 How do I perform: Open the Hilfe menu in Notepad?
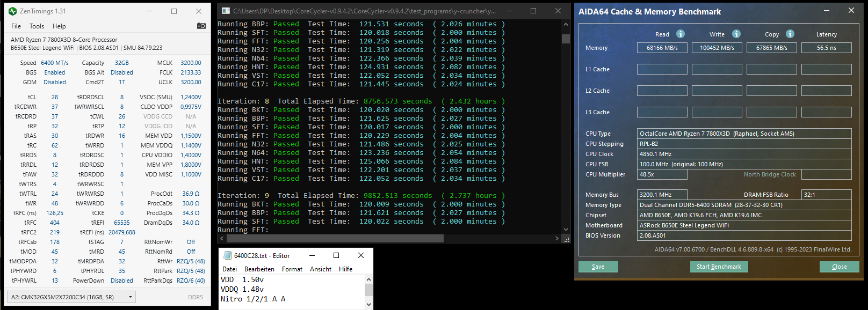(346, 269)
